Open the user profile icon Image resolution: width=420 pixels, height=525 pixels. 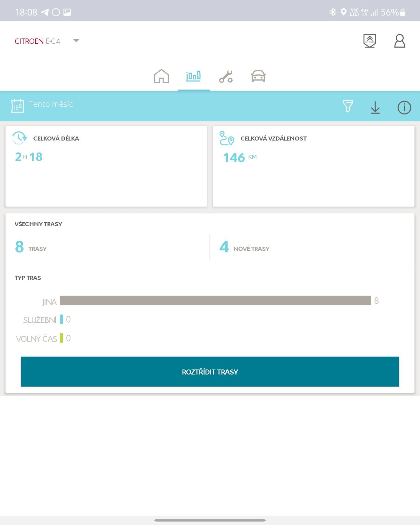coord(399,41)
